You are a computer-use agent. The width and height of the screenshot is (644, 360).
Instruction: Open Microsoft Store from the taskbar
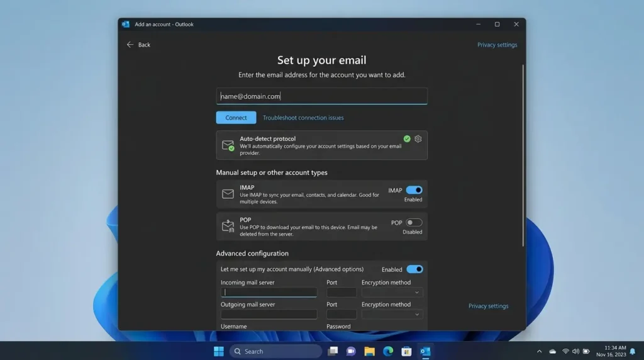tap(406, 351)
